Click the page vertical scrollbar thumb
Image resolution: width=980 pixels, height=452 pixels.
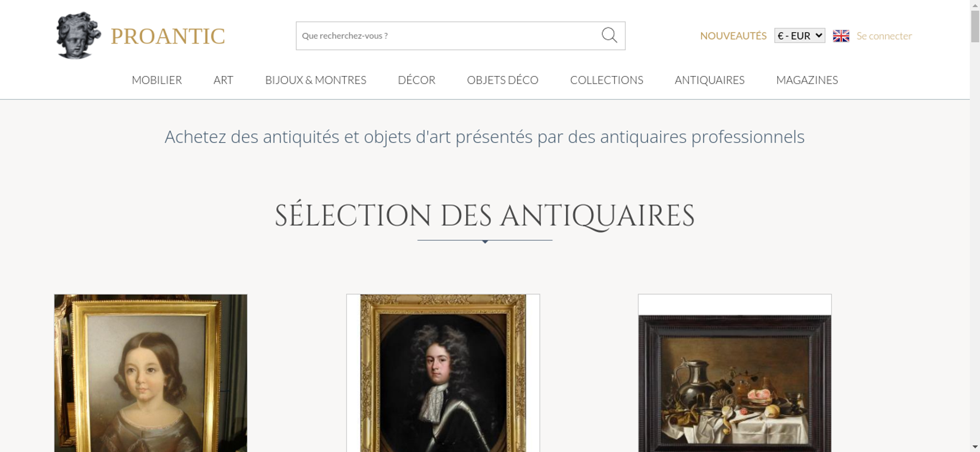[975, 25]
